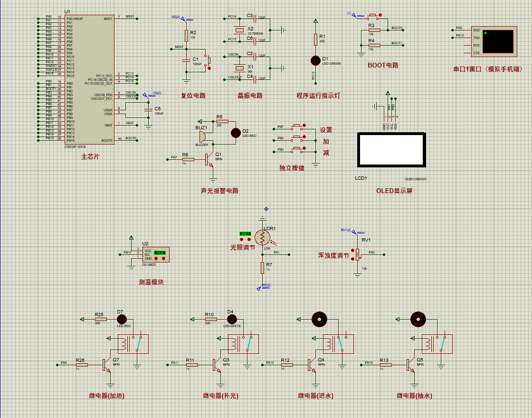Select resistor R13 on PA15 line
The width and height of the screenshot is (532, 418).
coord(386,365)
